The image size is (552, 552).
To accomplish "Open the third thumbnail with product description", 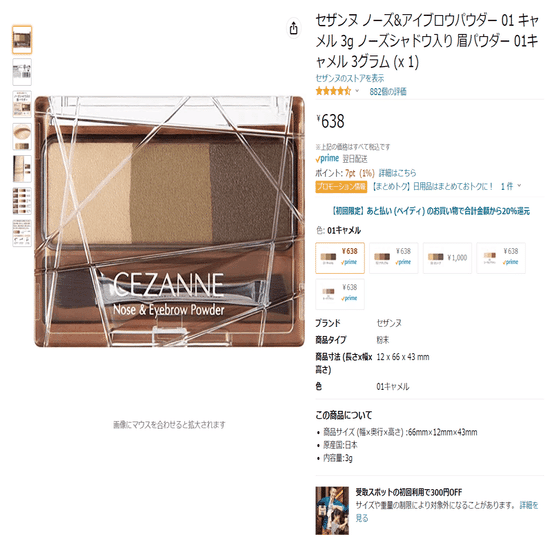I will pos(22,104).
